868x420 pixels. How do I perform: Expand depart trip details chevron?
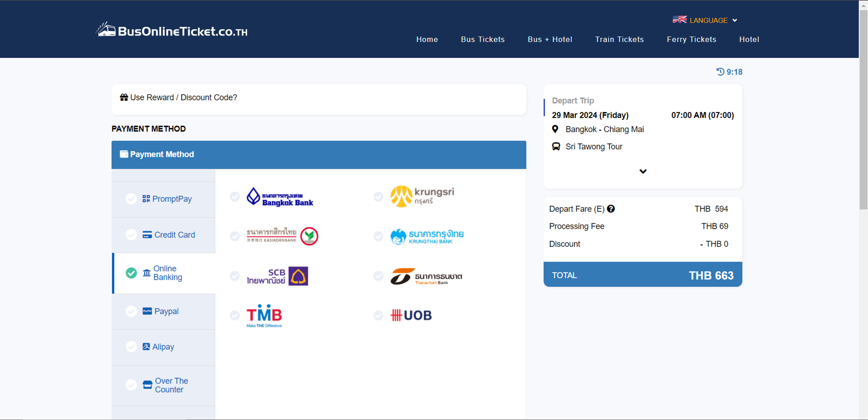click(643, 171)
